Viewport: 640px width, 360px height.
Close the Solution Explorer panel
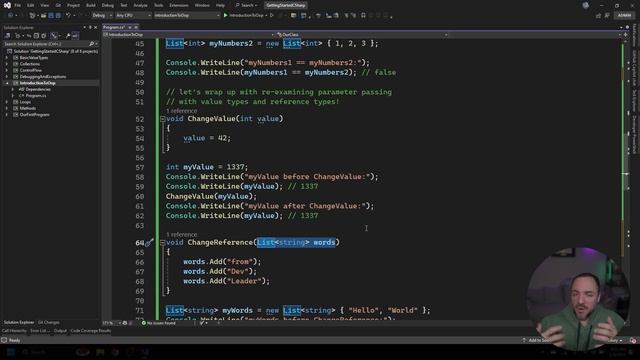(96, 27)
